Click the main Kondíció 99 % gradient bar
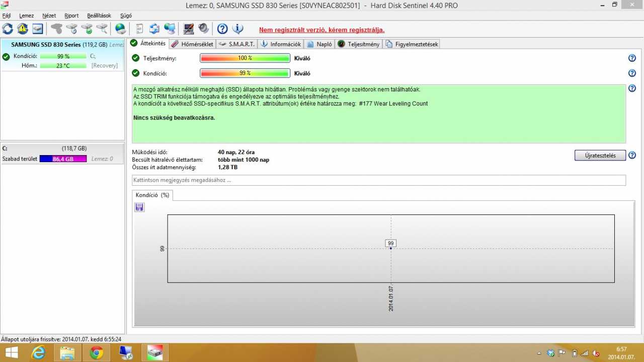This screenshot has width=644, height=362. coord(245,74)
